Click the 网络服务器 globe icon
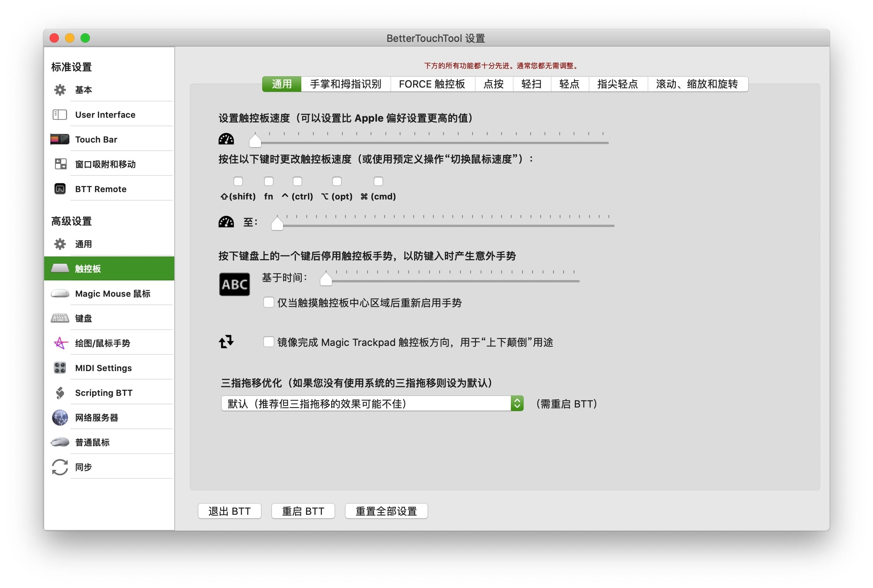 coord(60,418)
